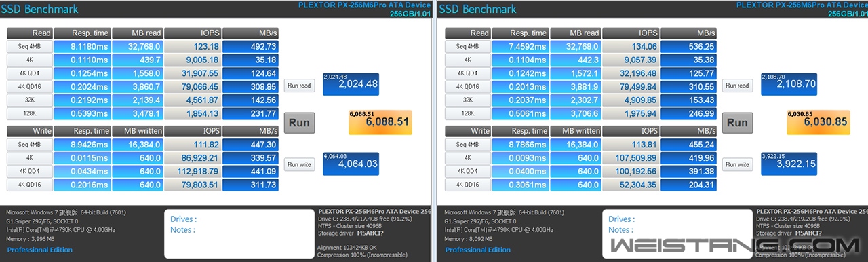Click right total score 6,030.85 box
The height and width of the screenshot is (262, 868).
[818, 122]
